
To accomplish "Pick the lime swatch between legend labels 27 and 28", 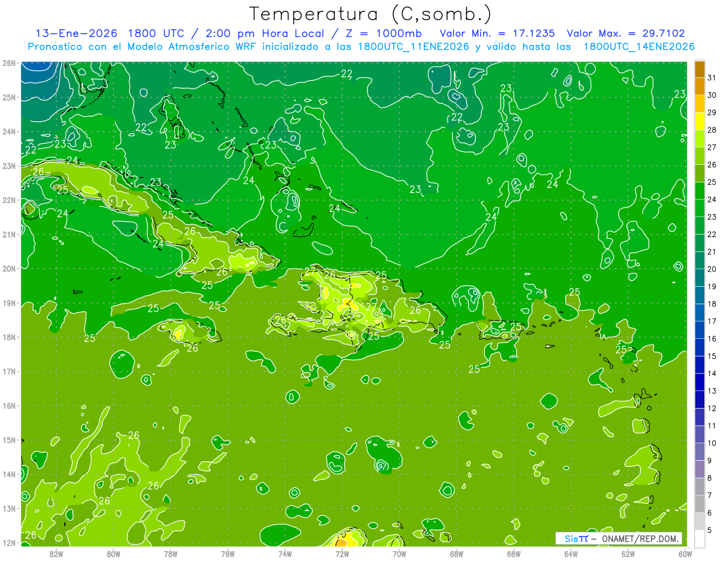I will click(699, 138).
